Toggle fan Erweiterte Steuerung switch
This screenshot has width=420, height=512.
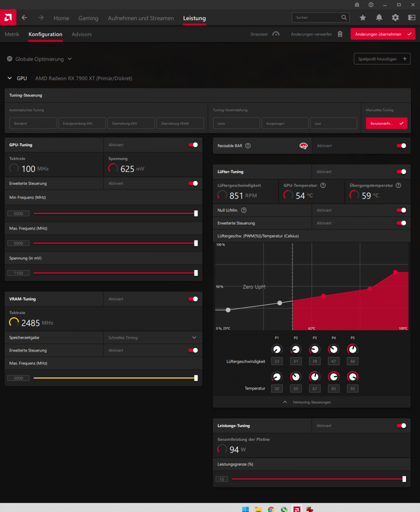click(401, 223)
